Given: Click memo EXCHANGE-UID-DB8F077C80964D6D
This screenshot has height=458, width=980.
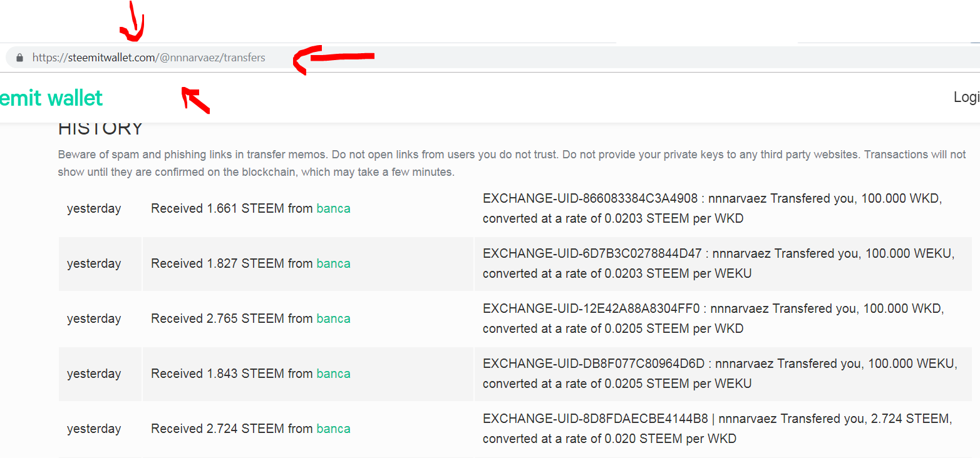Looking at the screenshot, I should pyautogui.click(x=720, y=374).
